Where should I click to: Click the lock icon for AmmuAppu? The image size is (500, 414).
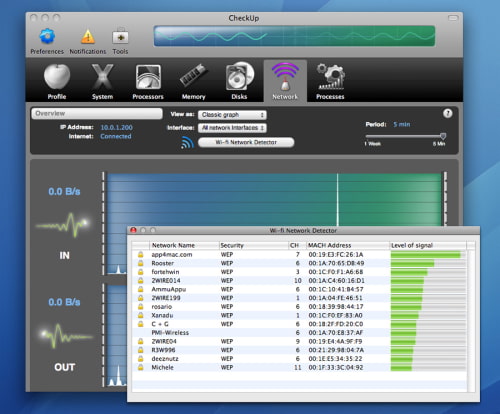[141, 289]
